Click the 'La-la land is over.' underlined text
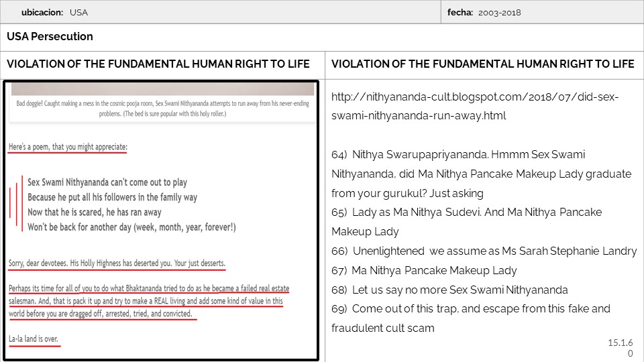 (34, 340)
